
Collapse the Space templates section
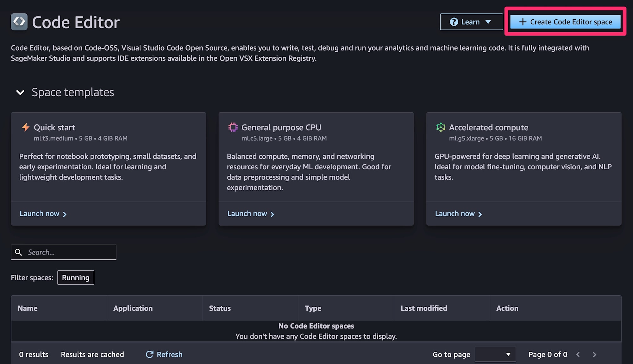click(20, 92)
